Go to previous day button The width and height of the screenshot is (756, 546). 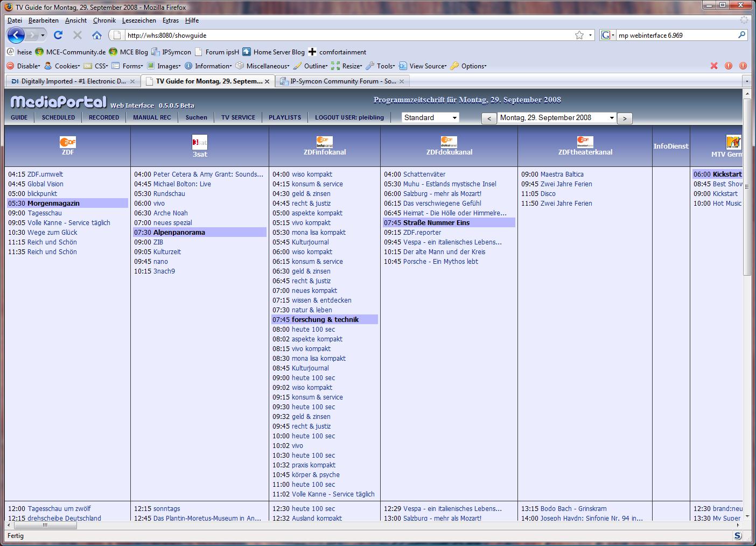pyautogui.click(x=489, y=118)
